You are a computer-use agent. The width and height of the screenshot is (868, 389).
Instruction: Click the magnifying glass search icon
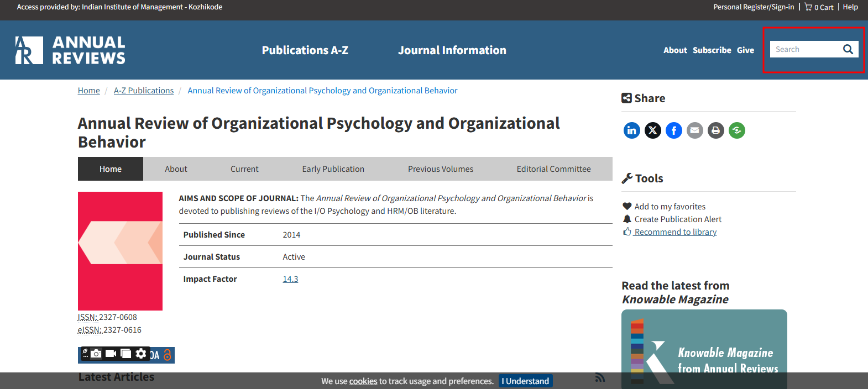848,49
